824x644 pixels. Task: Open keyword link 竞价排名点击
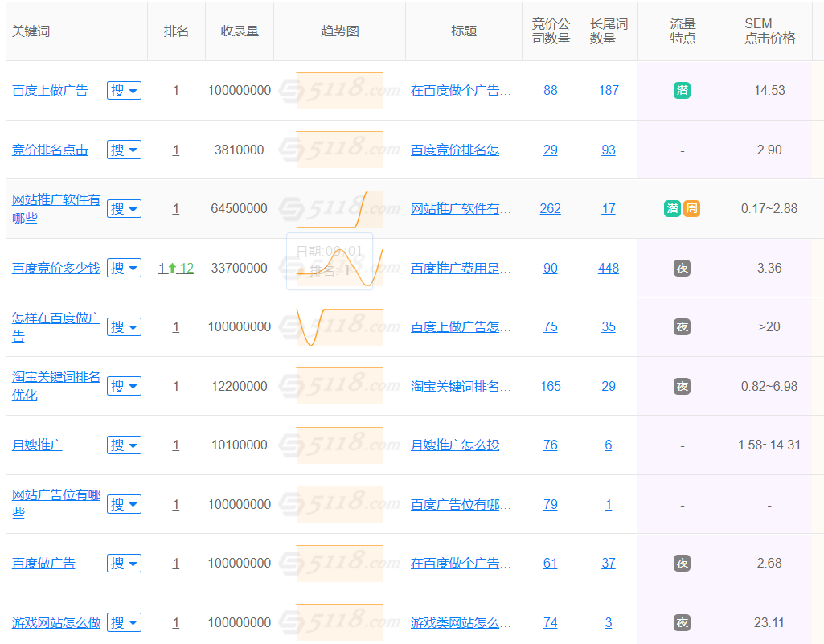(50, 150)
